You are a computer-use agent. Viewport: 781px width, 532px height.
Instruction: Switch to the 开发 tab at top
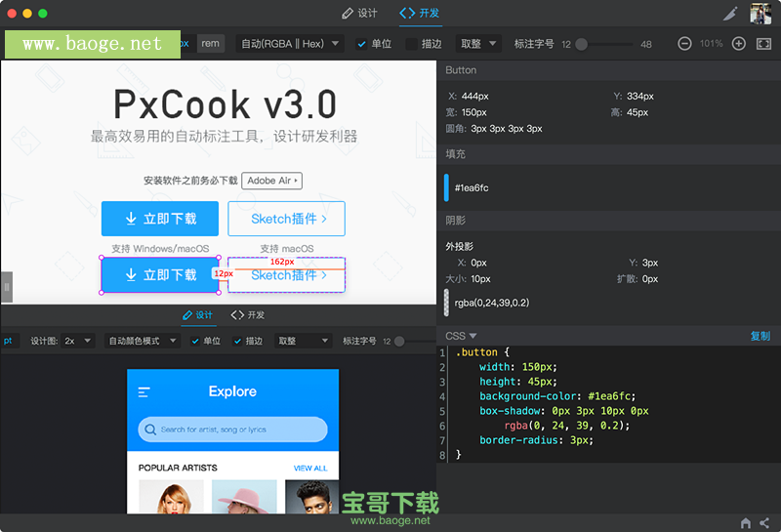click(420, 13)
